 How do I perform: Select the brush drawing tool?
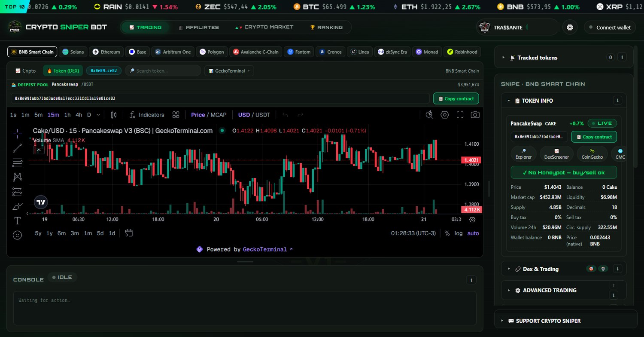click(17, 207)
